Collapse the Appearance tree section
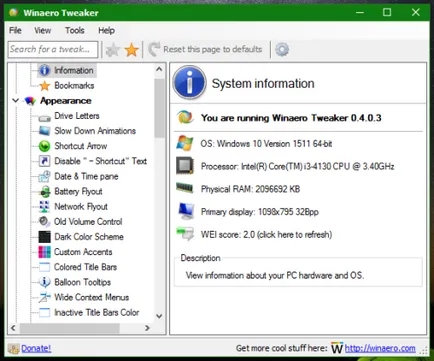 15,100
